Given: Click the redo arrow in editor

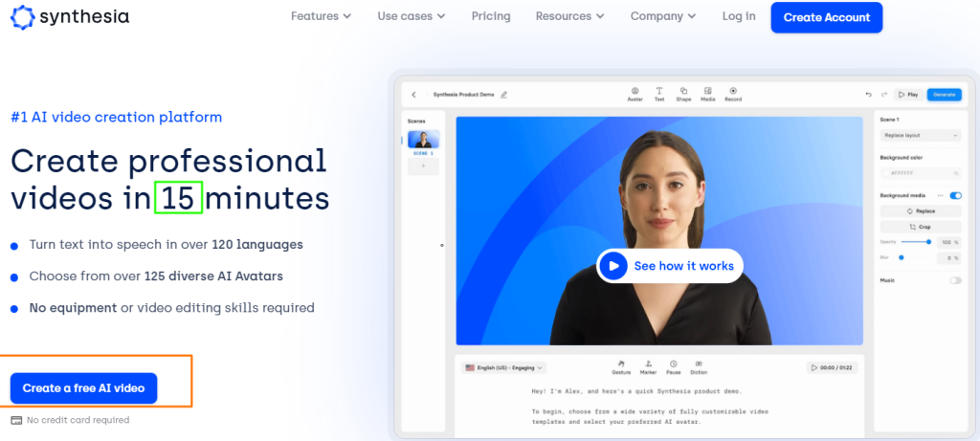Looking at the screenshot, I should 883,95.
